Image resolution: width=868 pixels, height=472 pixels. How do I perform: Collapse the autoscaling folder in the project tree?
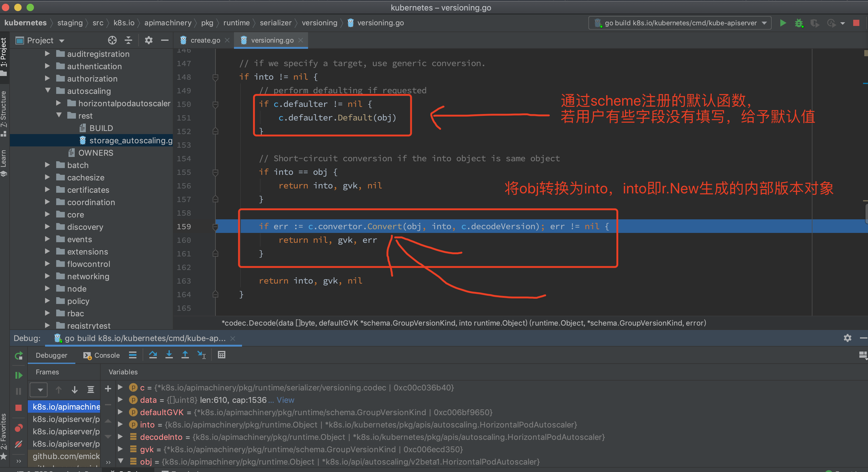pyautogui.click(x=48, y=91)
